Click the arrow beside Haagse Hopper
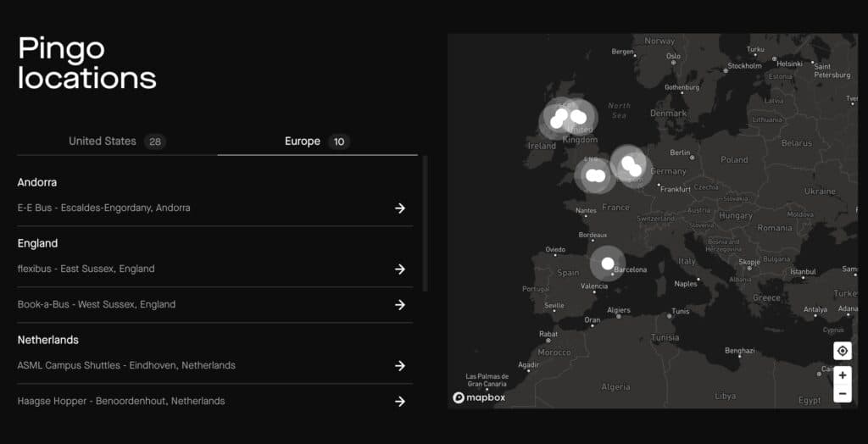This screenshot has height=444, width=868. coord(400,401)
